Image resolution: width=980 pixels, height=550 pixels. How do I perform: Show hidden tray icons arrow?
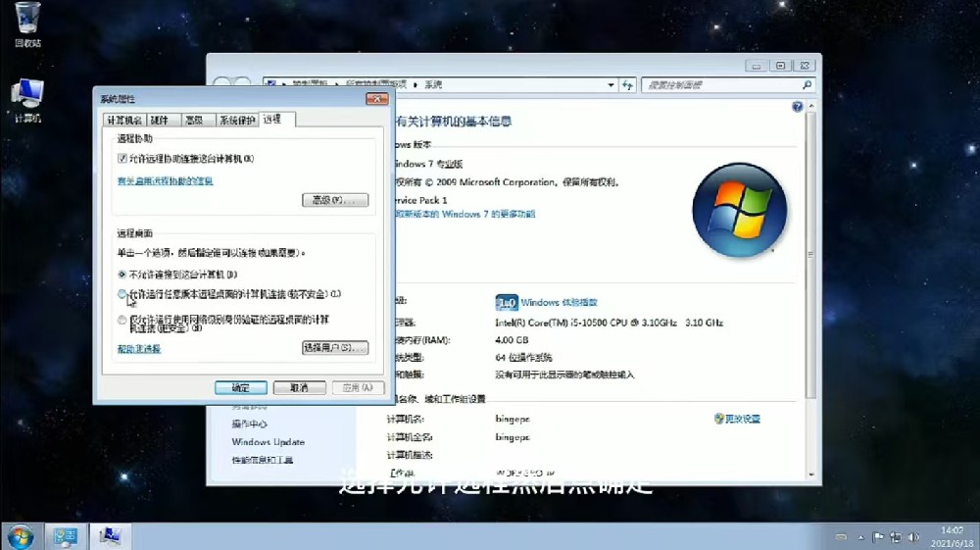(860, 537)
